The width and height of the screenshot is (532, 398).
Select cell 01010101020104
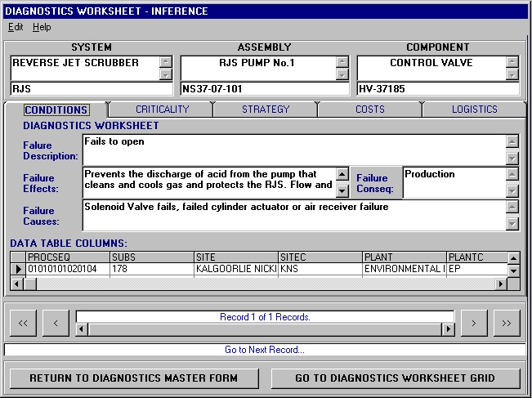pos(68,269)
